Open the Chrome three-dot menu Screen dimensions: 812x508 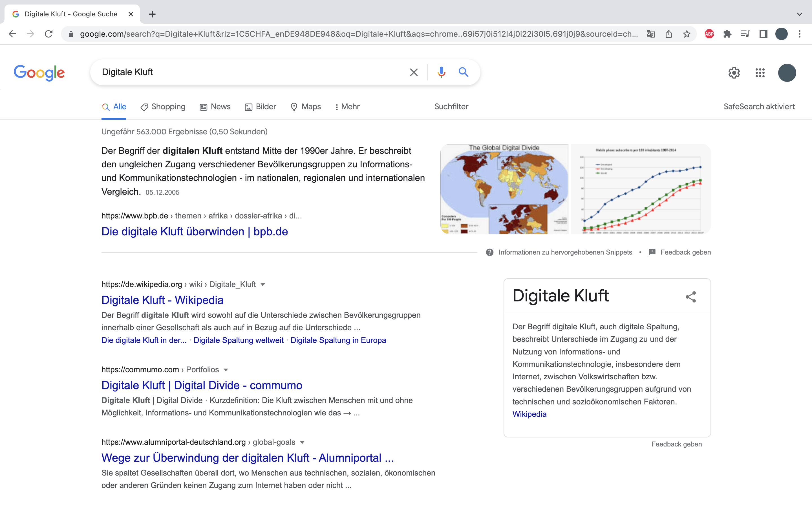point(800,34)
